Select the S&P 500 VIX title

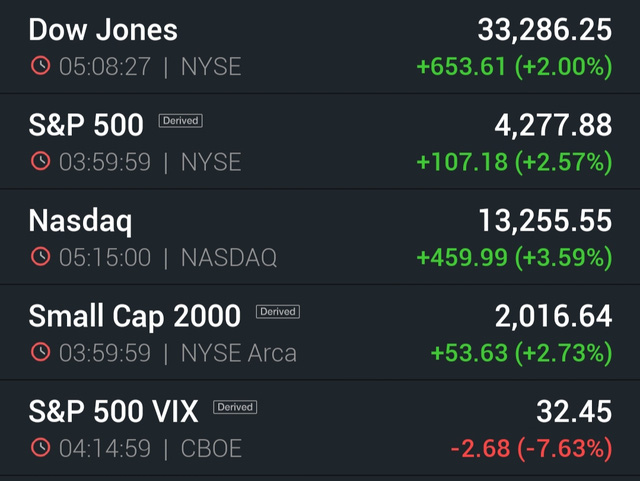(x=113, y=411)
